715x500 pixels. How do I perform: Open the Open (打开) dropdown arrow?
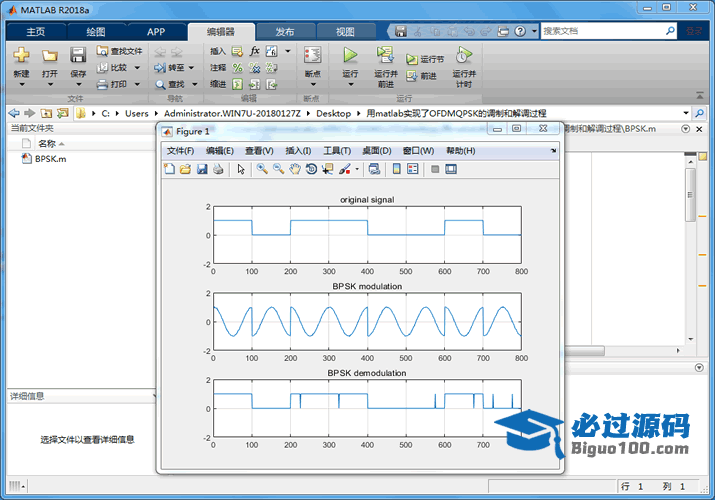pos(50,84)
